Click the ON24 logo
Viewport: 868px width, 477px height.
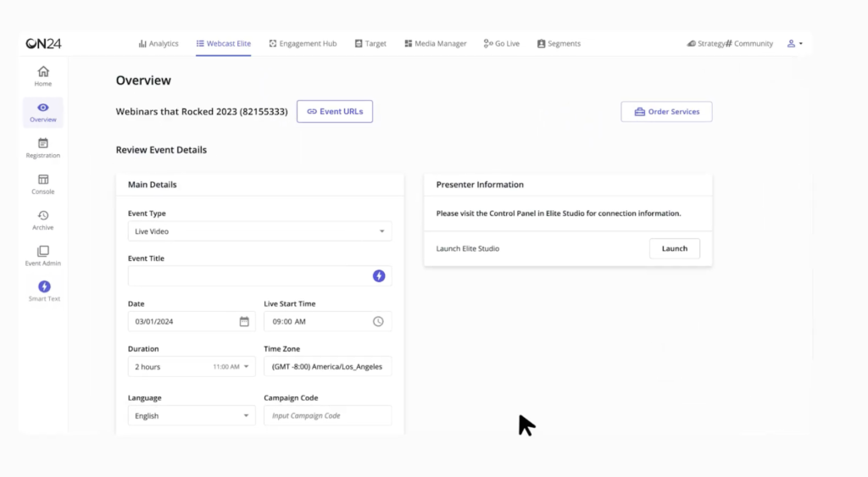point(43,43)
